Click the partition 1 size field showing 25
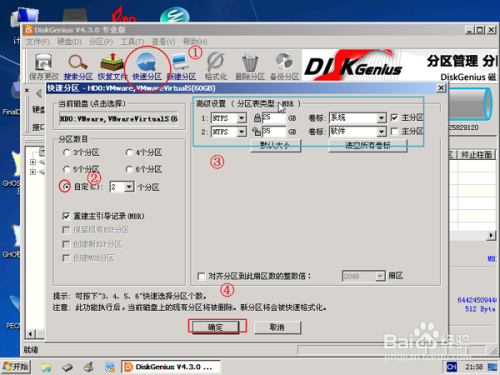This screenshot has height=375, width=500. point(274,118)
